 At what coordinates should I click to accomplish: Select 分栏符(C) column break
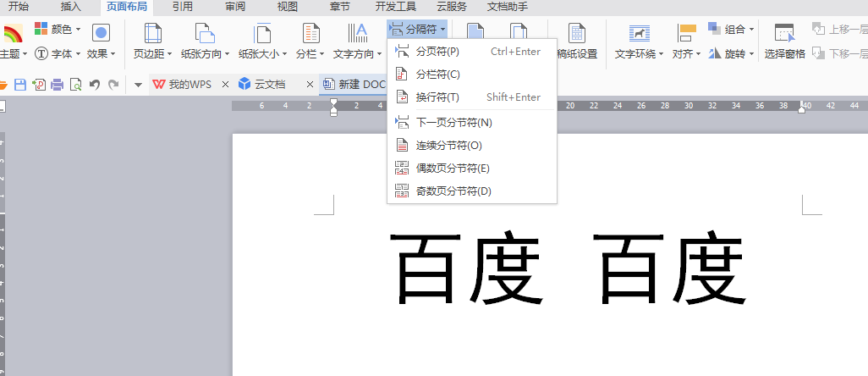point(472,75)
